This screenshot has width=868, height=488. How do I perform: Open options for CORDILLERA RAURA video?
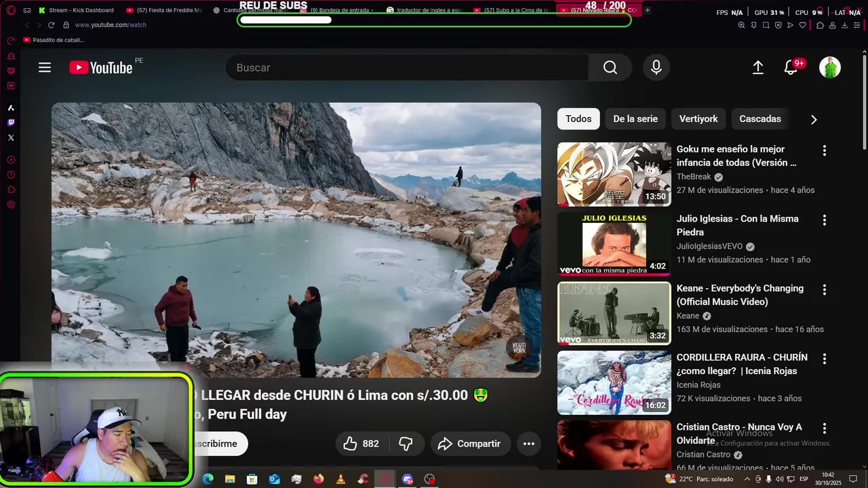825,359
